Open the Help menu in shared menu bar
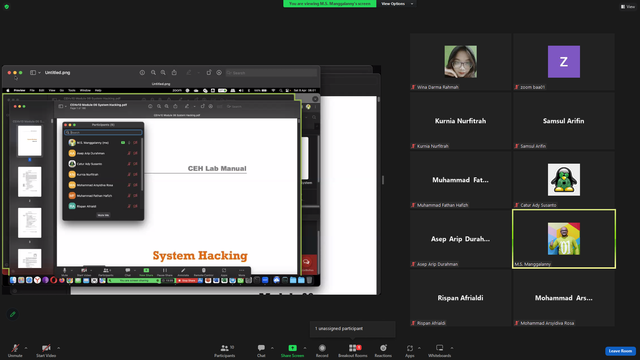The width and height of the screenshot is (640, 360). click(x=98, y=90)
